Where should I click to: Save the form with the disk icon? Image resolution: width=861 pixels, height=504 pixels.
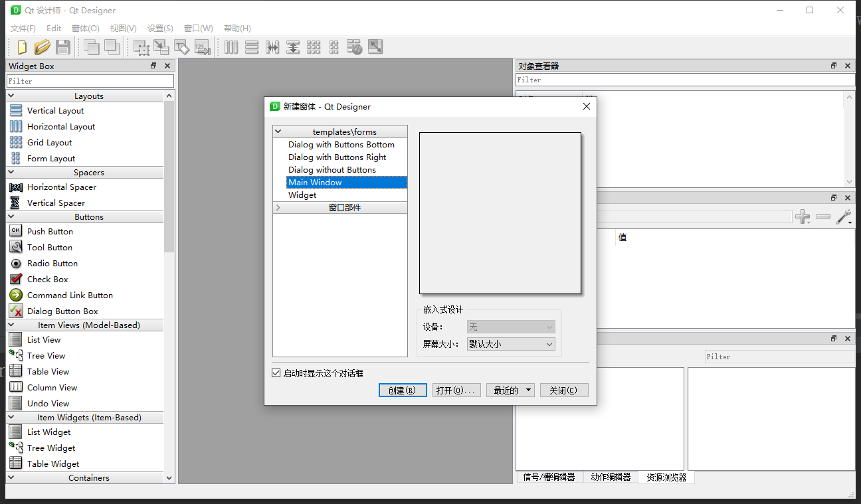[63, 46]
